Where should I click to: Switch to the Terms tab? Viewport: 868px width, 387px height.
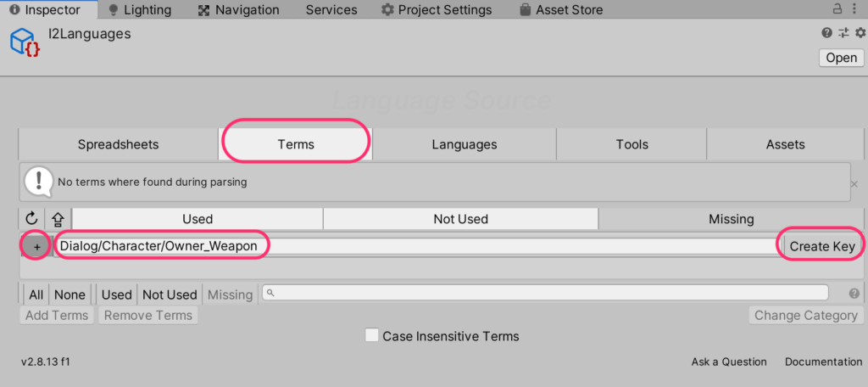296,144
